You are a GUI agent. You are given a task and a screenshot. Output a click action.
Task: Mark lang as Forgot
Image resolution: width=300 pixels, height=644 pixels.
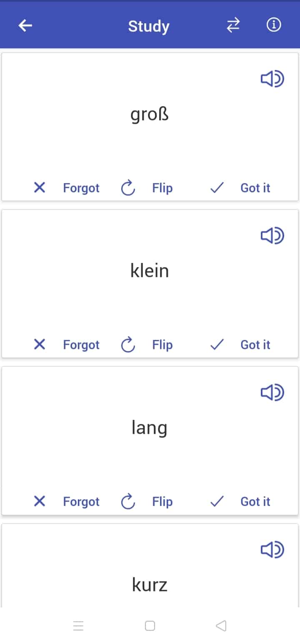pos(81,501)
